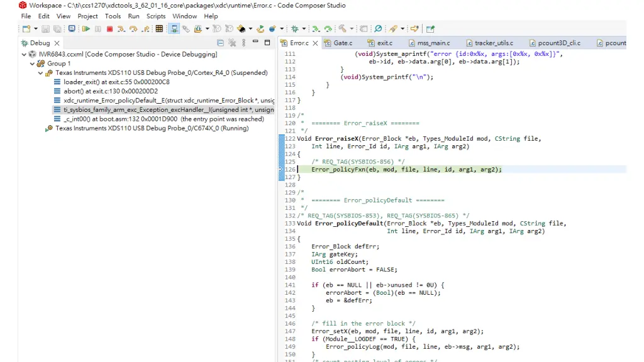Click the Load Program icon
This screenshot has height=362, width=644.
point(198,29)
